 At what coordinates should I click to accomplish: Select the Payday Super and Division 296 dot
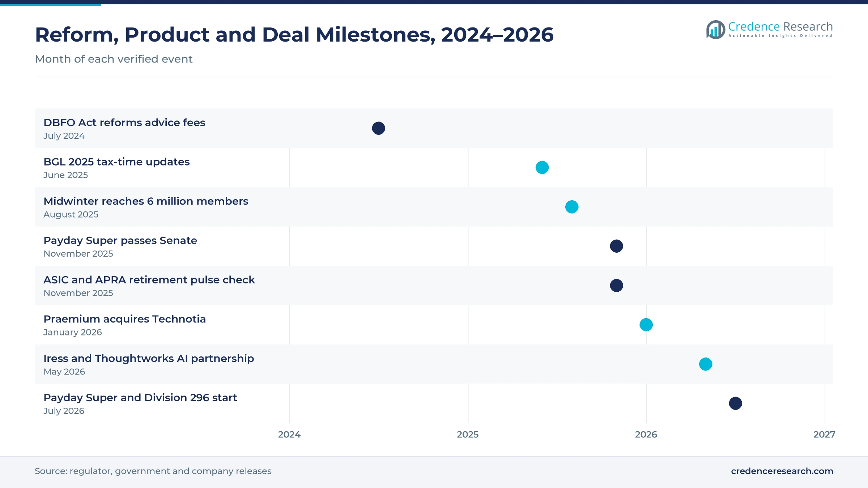click(736, 403)
